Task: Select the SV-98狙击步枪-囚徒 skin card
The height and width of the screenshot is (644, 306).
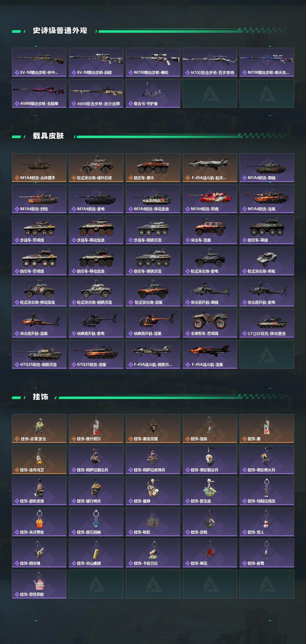Action: 96,62
